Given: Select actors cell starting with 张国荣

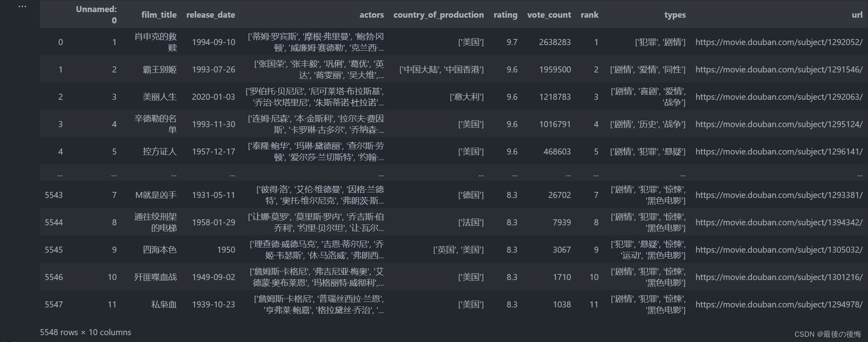Looking at the screenshot, I should pos(319,70).
